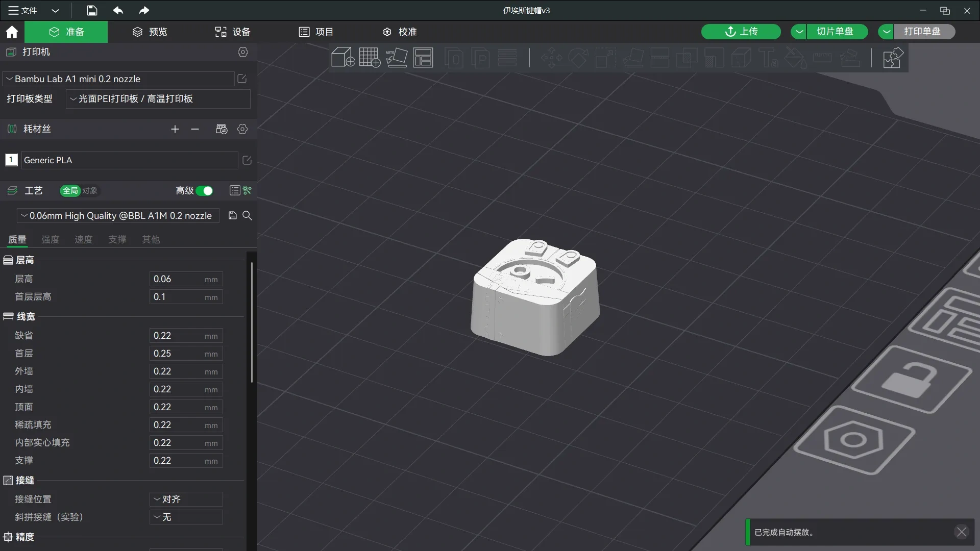Image resolution: width=980 pixels, height=551 pixels.
Task: Open the print plate dropdown arrow
Action: [887, 32]
